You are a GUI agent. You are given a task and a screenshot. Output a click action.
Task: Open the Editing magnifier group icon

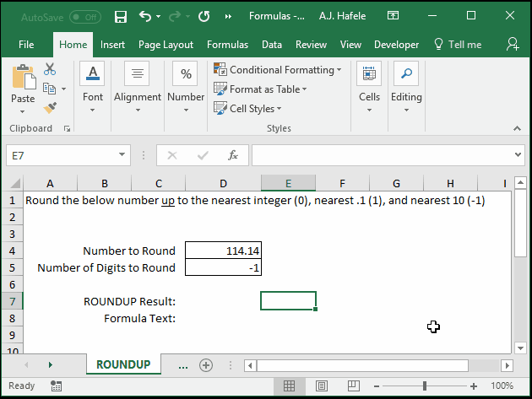coord(406,73)
